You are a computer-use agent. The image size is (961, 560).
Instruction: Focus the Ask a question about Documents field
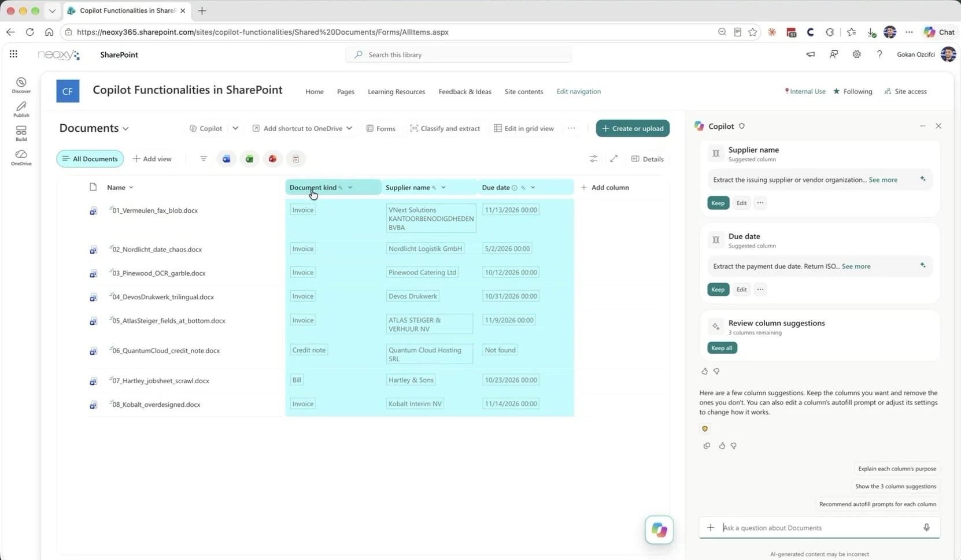(818, 528)
